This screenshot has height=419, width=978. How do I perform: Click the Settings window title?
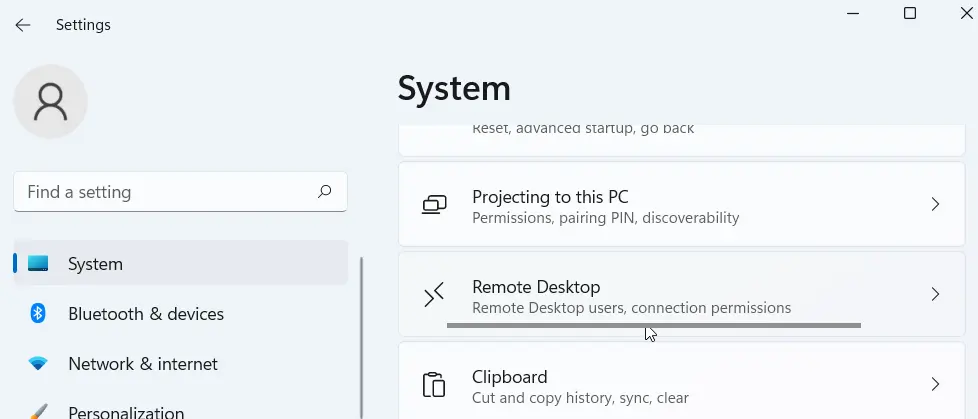(x=83, y=25)
